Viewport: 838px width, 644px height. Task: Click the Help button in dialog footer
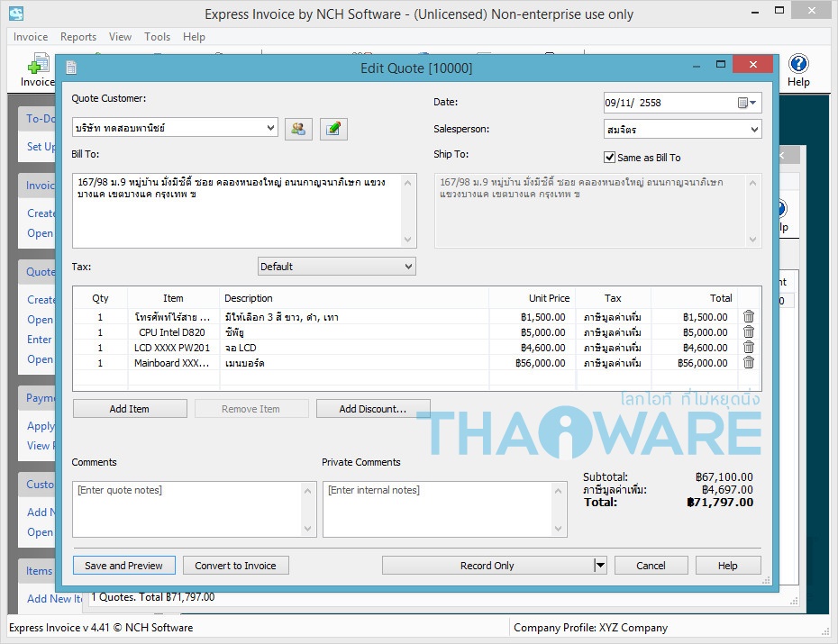point(728,565)
